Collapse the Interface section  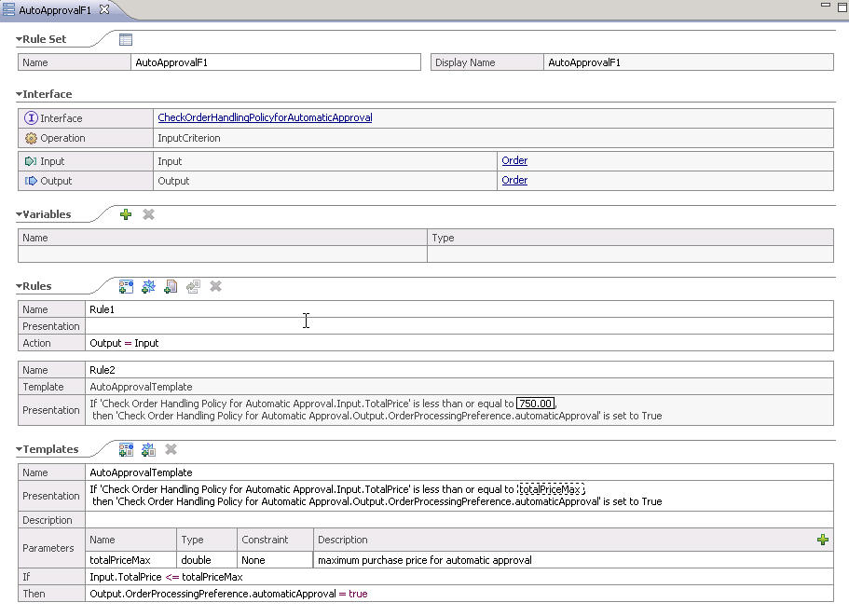(x=20, y=95)
